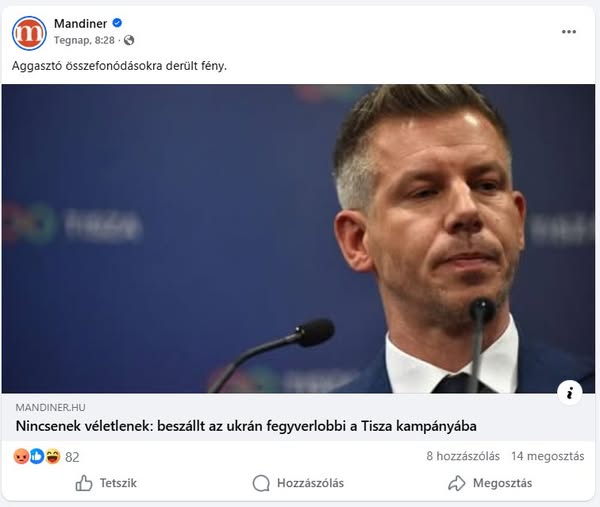600x507 pixels.
Task: Click the info icon on link preview
Action: [570, 393]
